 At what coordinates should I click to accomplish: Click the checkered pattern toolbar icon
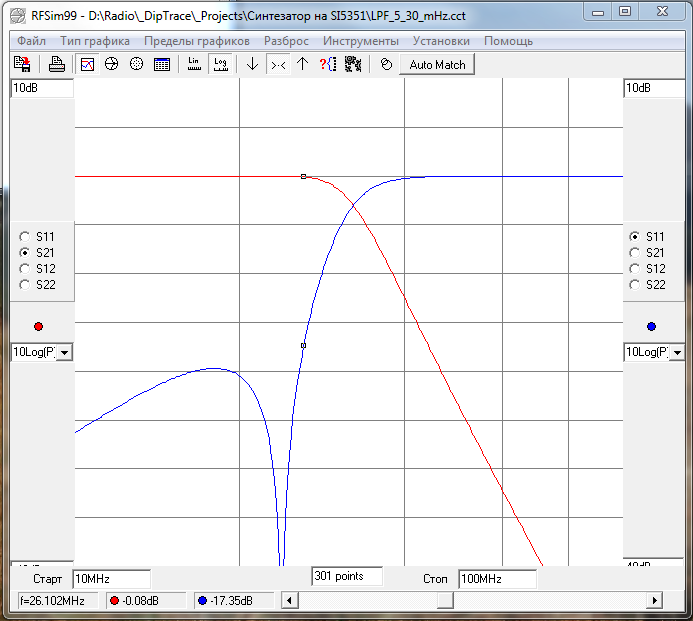353,65
